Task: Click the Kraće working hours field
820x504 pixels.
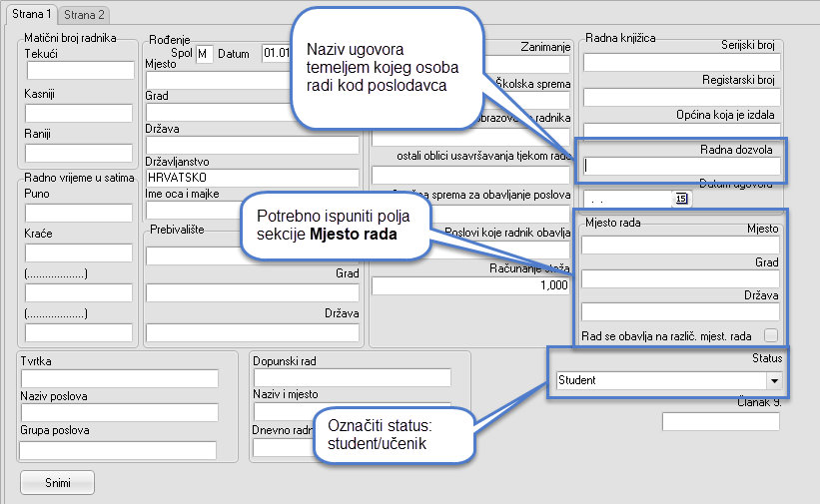Action: (79, 252)
